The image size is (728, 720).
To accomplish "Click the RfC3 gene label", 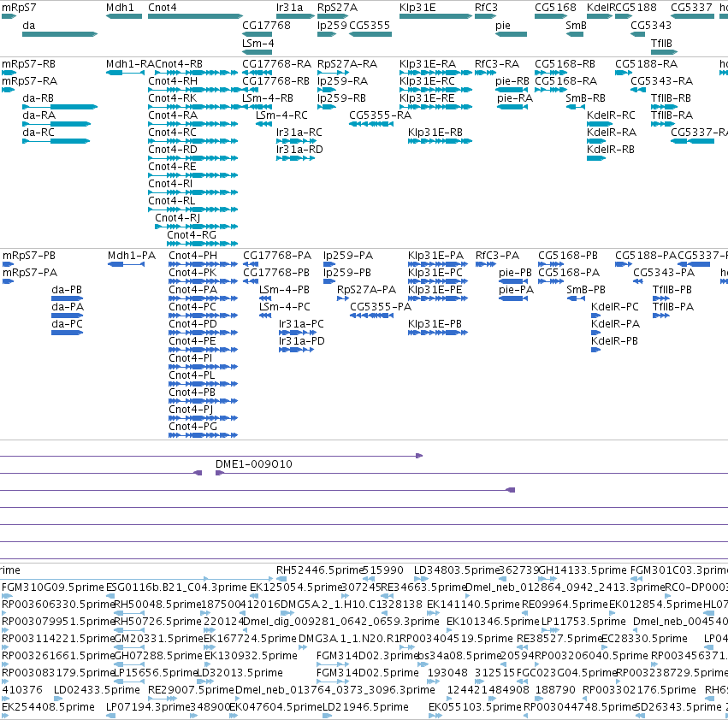I will click(x=486, y=8).
